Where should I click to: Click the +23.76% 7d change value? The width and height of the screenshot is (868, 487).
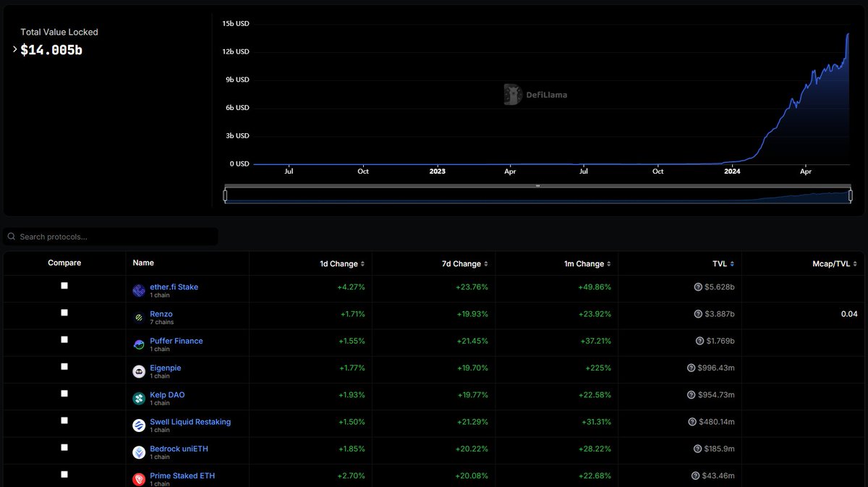(472, 287)
